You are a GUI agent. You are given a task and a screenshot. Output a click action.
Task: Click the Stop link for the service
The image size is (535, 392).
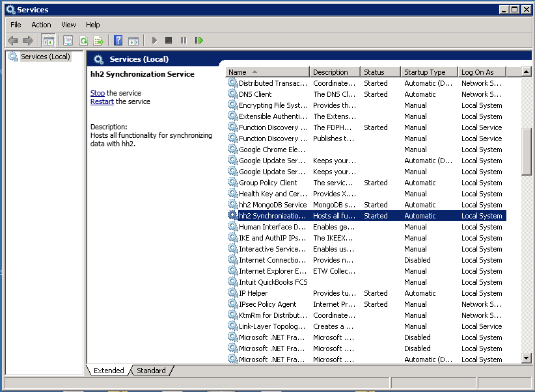(97, 93)
